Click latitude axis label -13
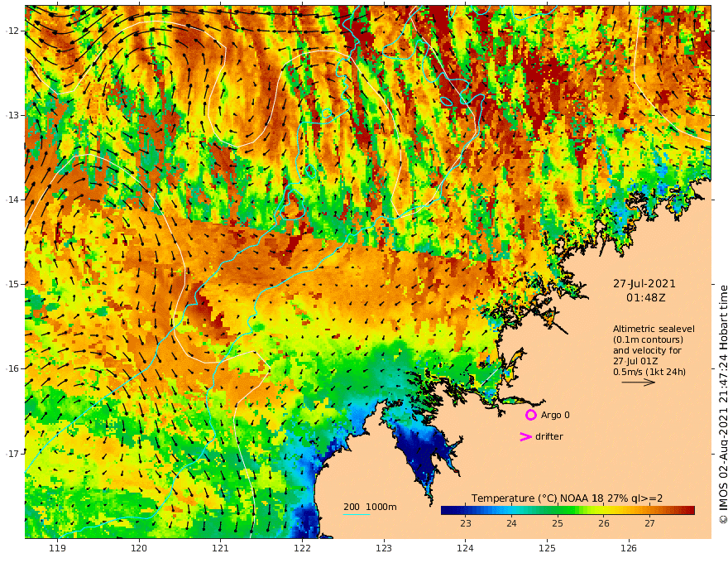 12,115
